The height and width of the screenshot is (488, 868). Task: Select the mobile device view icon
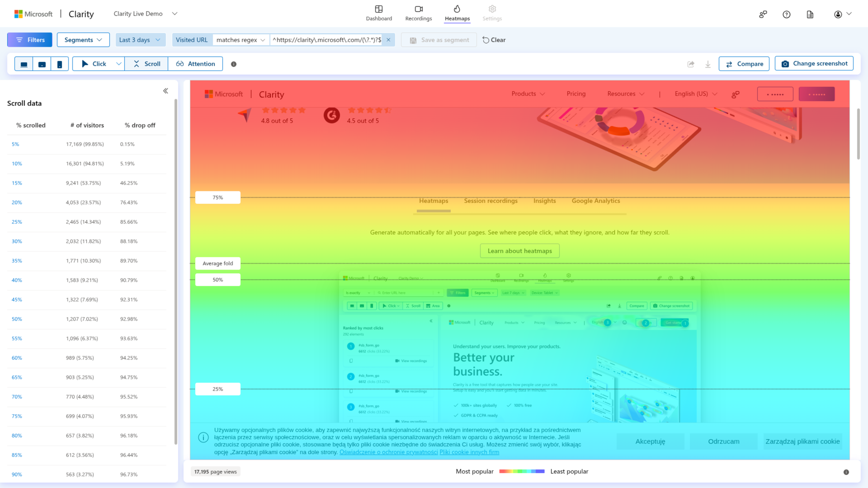pyautogui.click(x=60, y=64)
